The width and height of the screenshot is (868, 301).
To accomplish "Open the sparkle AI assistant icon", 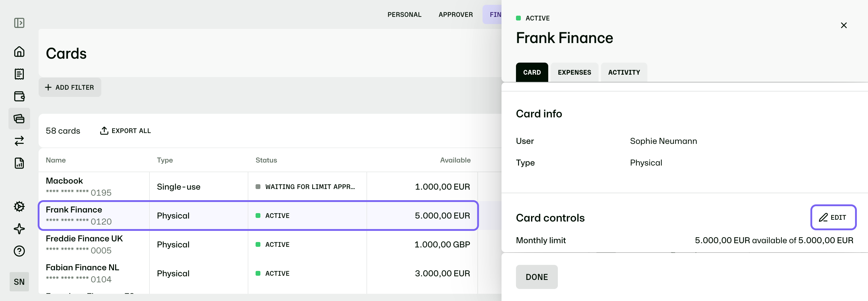I will pos(19,229).
